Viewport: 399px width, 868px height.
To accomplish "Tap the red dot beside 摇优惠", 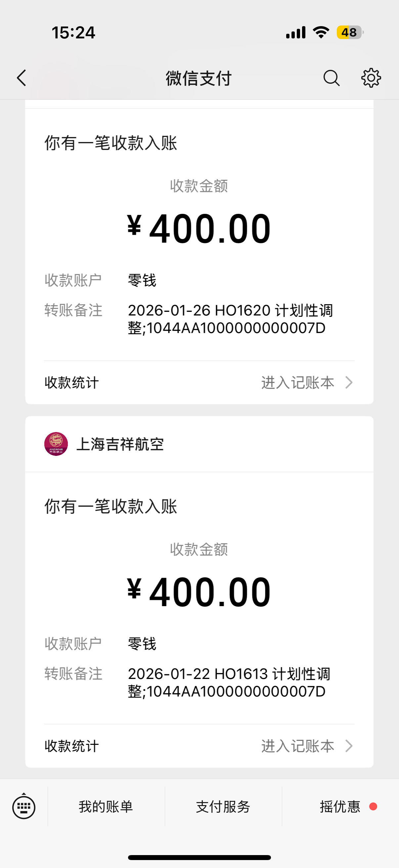I will point(373,806).
